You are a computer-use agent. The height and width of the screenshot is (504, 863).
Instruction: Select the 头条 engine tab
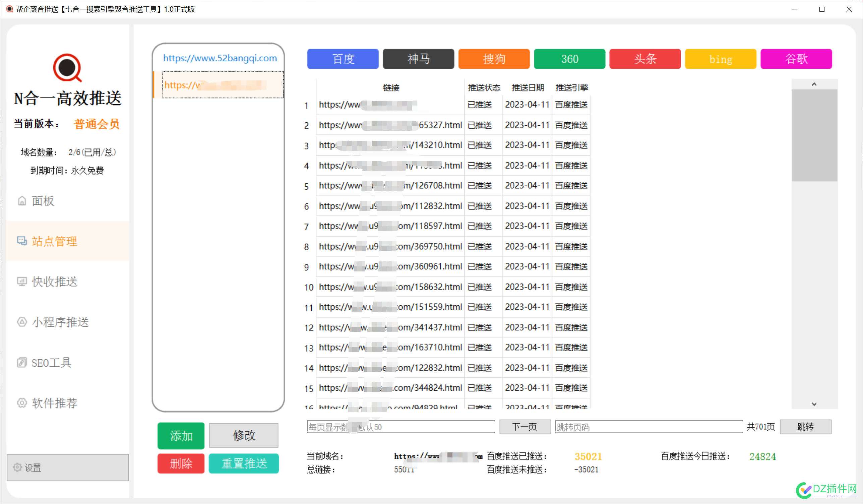click(645, 59)
